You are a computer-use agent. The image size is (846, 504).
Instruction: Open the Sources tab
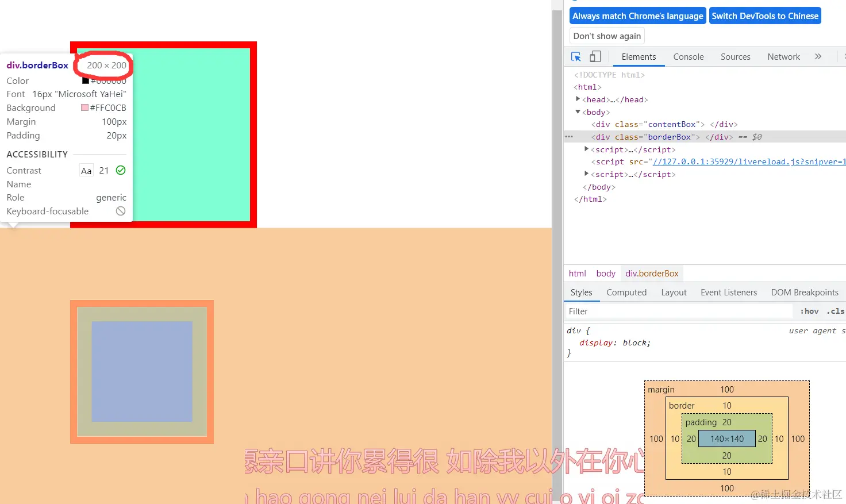click(x=735, y=57)
